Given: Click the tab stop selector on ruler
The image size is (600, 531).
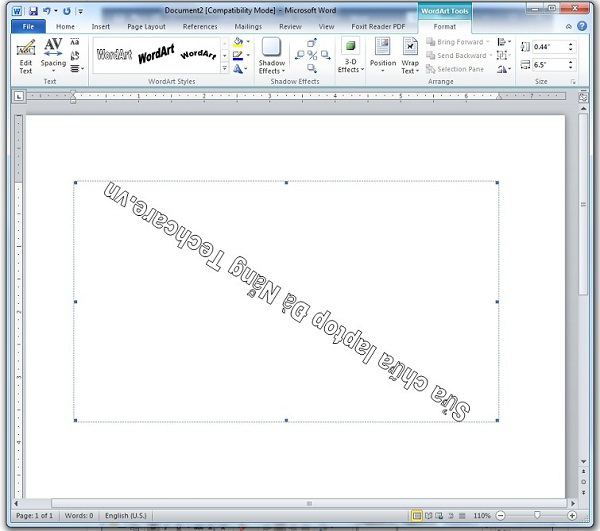Looking at the screenshot, I should pyautogui.click(x=19, y=96).
